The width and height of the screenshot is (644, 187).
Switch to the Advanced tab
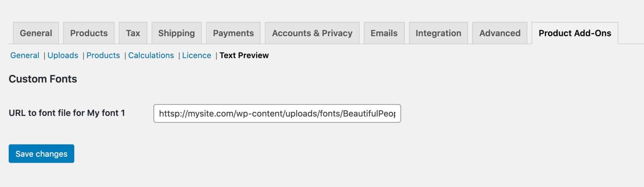(500, 33)
